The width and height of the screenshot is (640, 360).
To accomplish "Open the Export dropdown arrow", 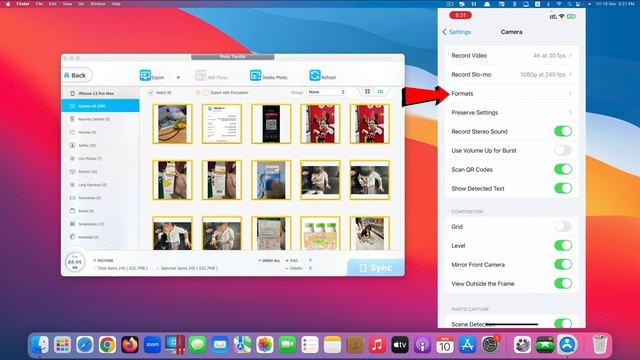I will coord(178,77).
